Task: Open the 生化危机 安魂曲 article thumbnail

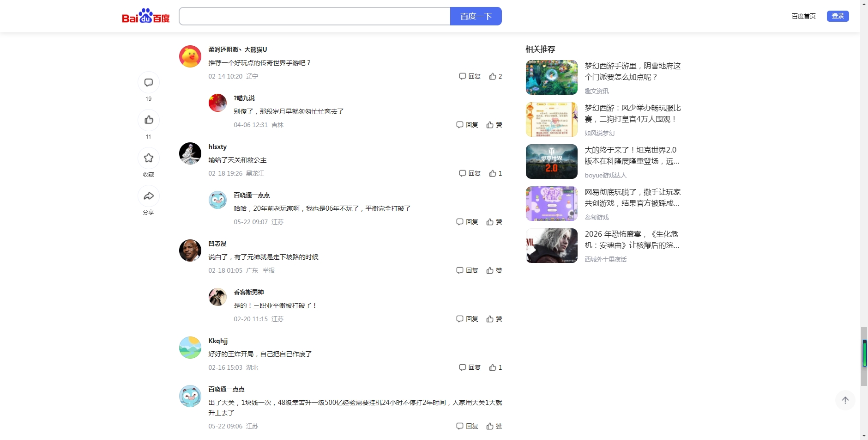Action: (x=551, y=246)
